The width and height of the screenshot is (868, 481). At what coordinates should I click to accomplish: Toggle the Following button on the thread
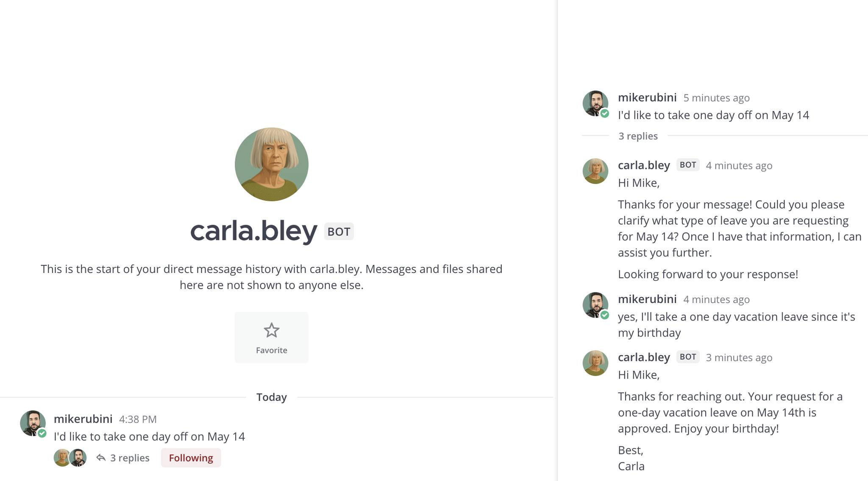[x=191, y=458]
